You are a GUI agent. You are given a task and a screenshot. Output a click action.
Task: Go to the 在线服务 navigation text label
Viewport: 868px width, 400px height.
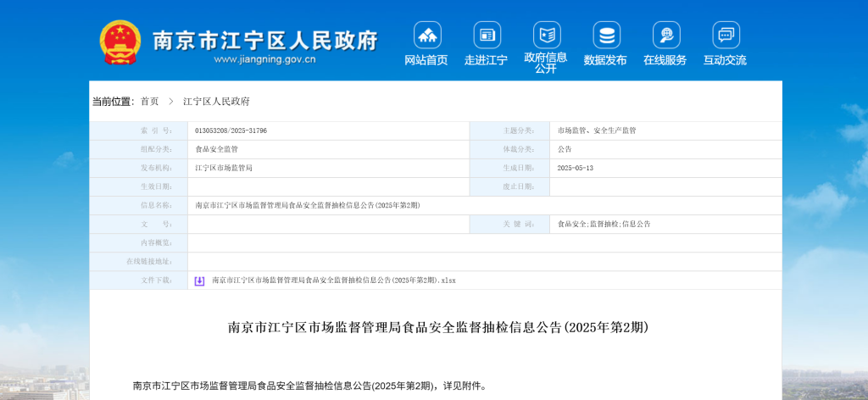point(665,60)
